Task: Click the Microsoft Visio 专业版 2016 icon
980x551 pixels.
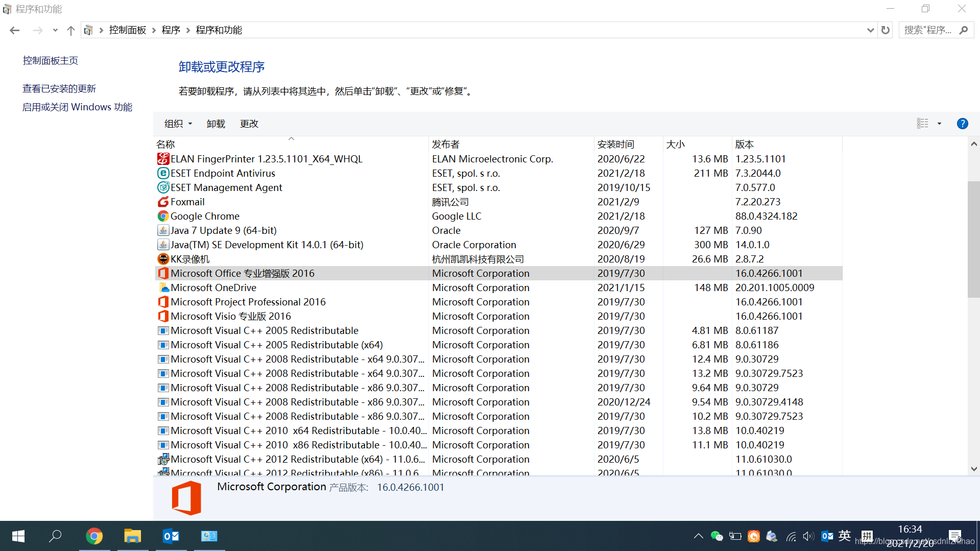Action: pyautogui.click(x=163, y=316)
